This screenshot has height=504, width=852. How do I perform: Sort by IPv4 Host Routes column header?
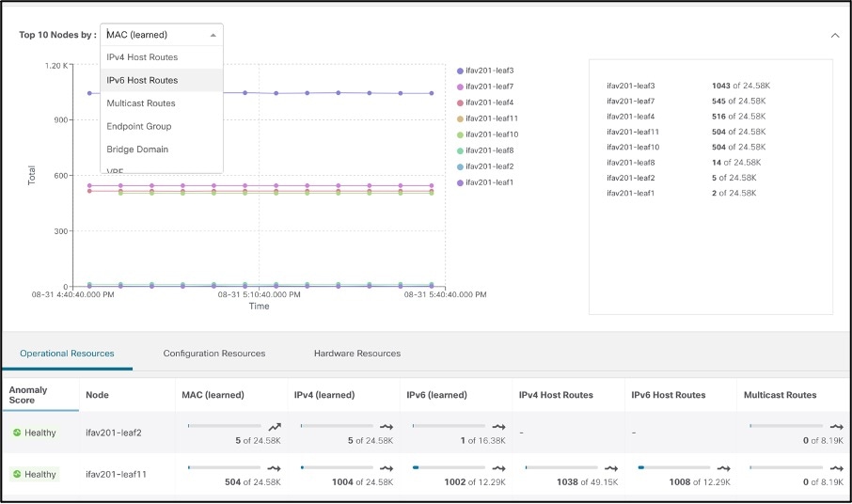tap(568, 395)
